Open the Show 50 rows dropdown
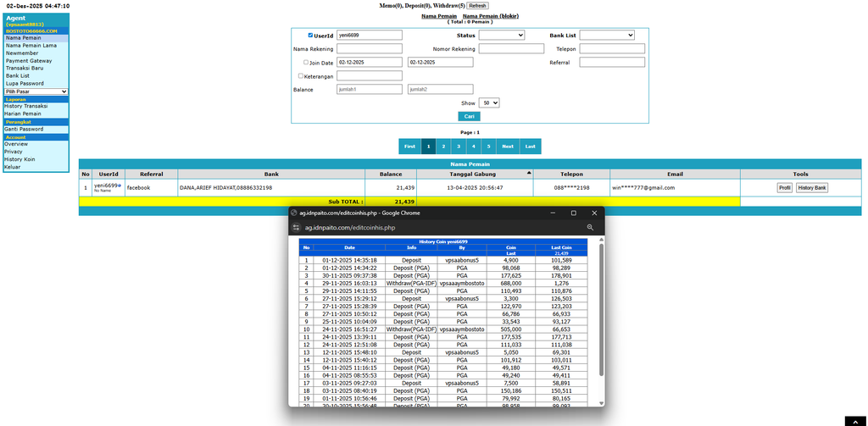This screenshot has height=426, width=868. [489, 103]
